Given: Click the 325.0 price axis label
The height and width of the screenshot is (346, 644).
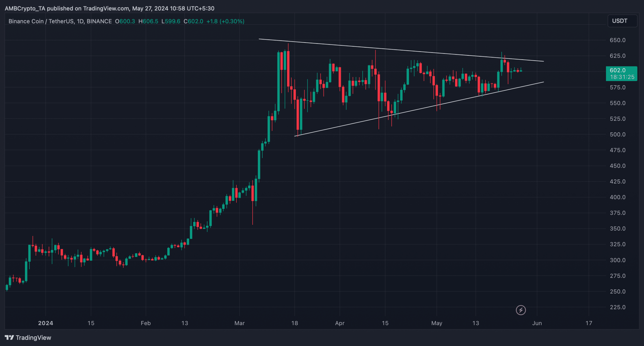Looking at the screenshot, I should [x=618, y=244].
